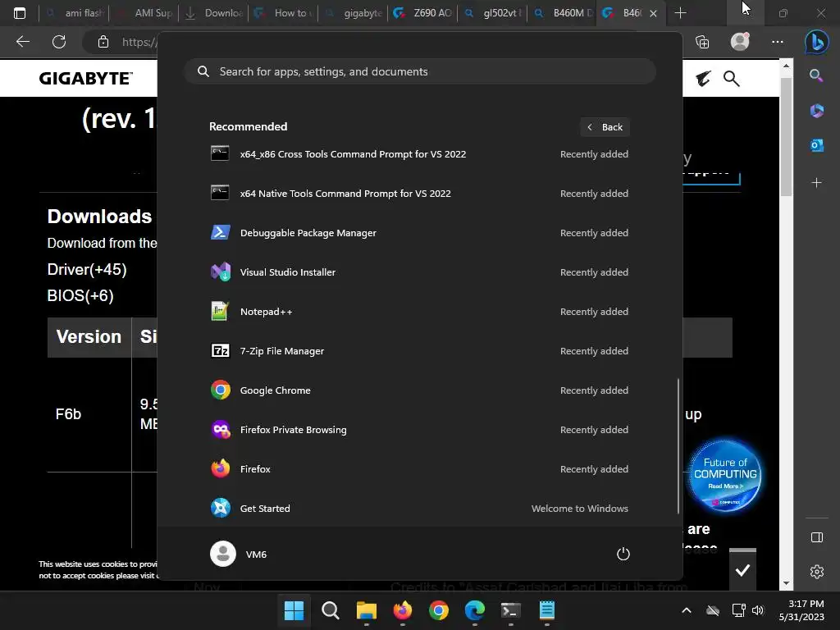
Task: Switch to the 'ami flash' tab
Action: (75, 13)
